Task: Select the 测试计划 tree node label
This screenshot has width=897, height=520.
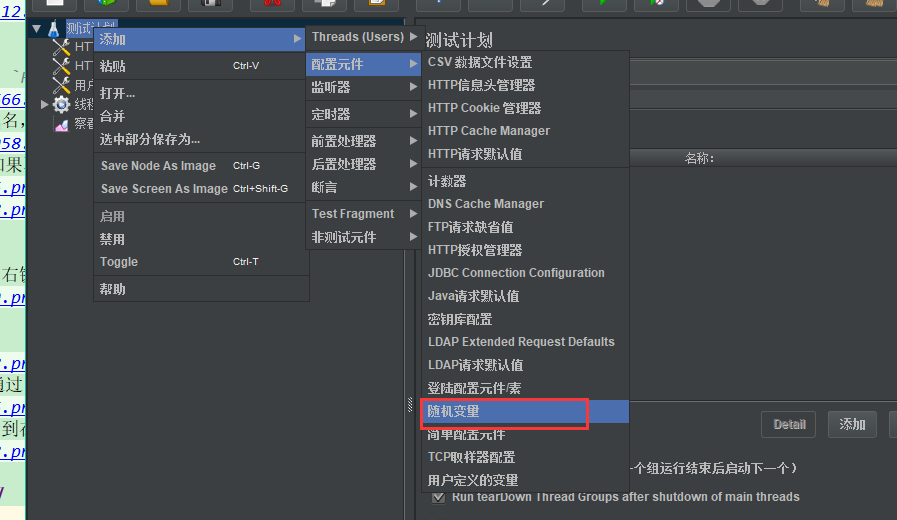Action: pos(92,27)
